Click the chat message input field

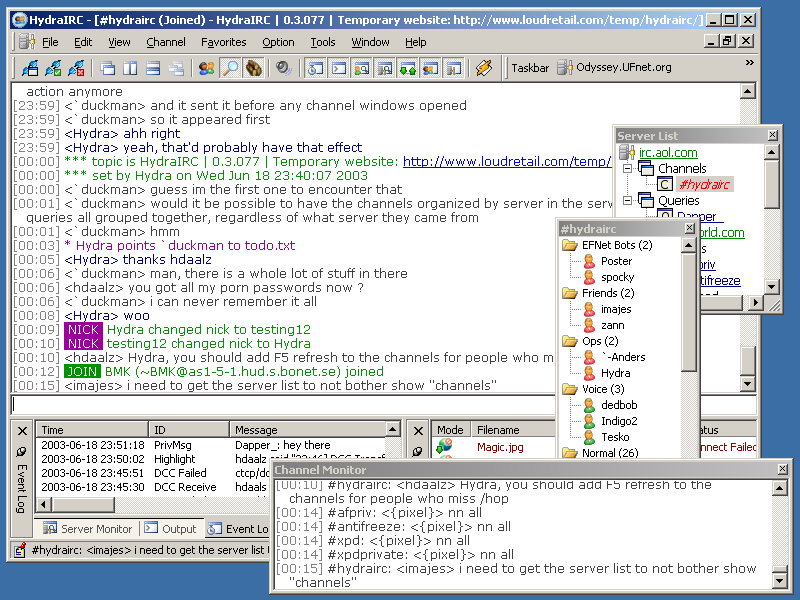283,405
